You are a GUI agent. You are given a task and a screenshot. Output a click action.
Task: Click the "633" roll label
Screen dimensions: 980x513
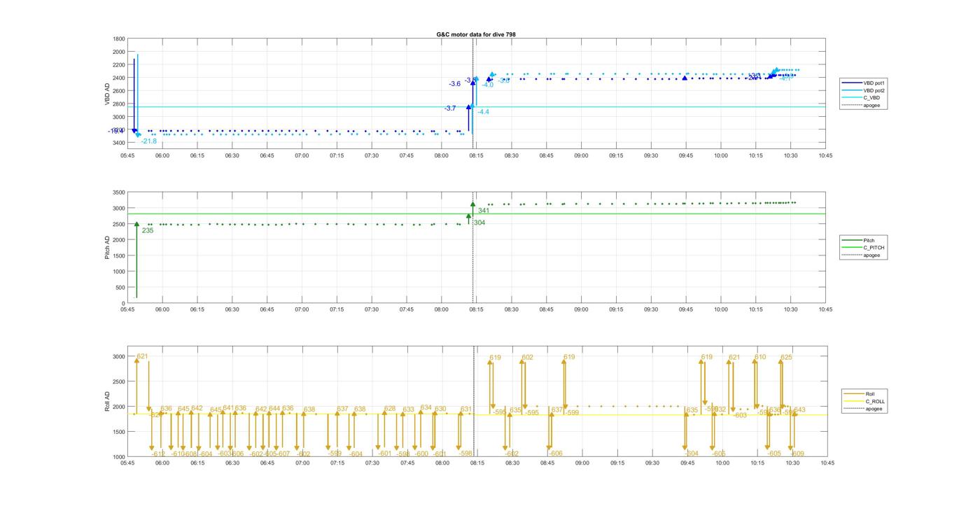click(x=408, y=409)
